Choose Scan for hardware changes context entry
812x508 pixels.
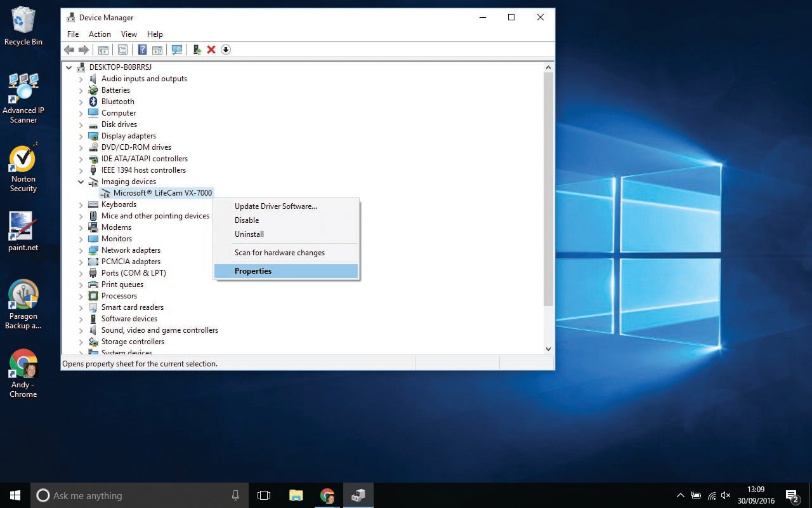pos(287,253)
